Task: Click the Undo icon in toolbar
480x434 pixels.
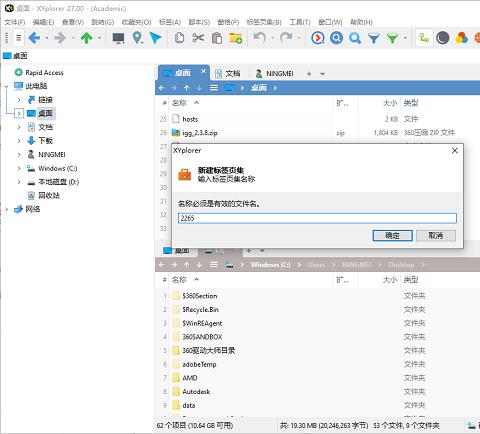Action: pyautogui.click(x=259, y=38)
